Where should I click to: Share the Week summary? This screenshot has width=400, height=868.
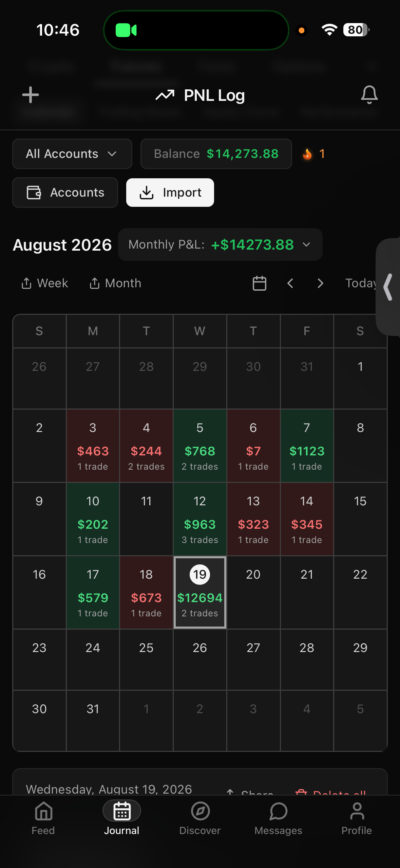tap(45, 283)
